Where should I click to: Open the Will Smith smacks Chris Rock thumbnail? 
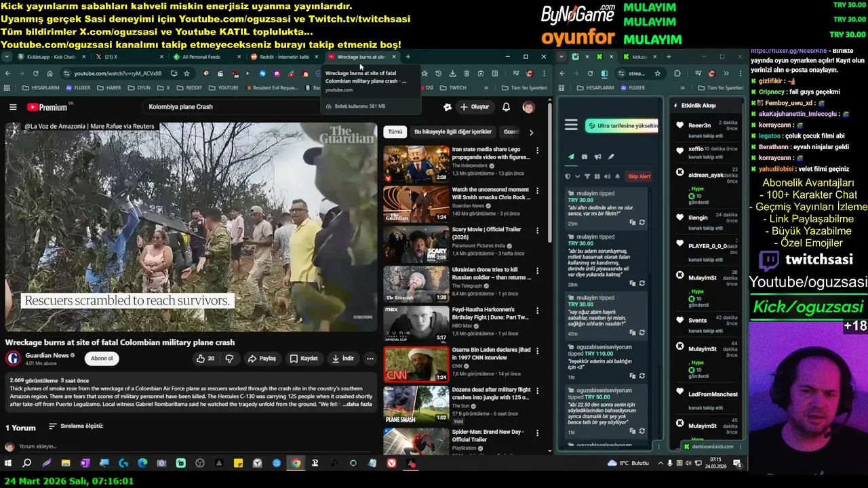pos(416,205)
